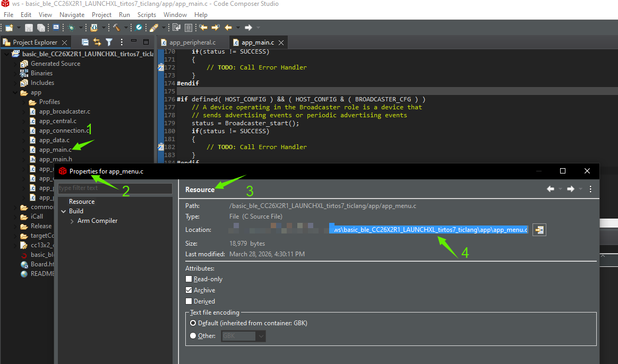Select app_broadcaster.c in Project Explorer
Viewport: 618px width, 364px height.
[x=65, y=111]
